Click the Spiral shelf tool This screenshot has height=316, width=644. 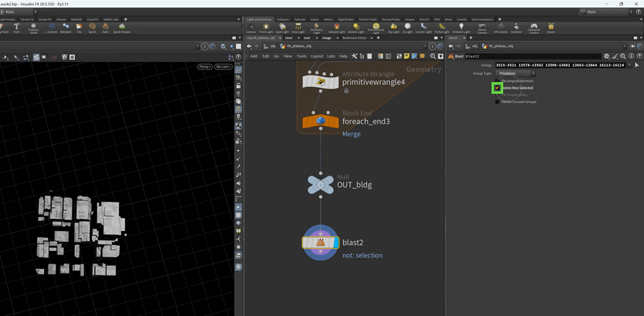pyautogui.click(x=92, y=27)
